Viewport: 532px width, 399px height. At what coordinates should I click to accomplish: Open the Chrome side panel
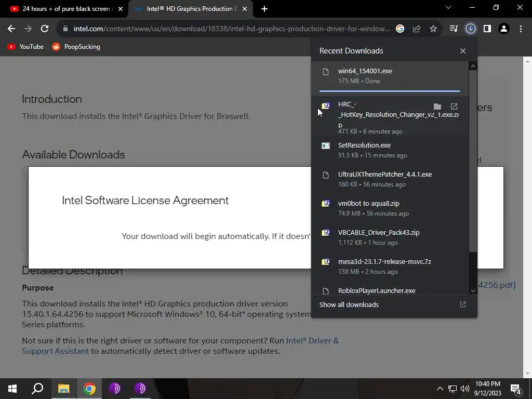coord(487,29)
